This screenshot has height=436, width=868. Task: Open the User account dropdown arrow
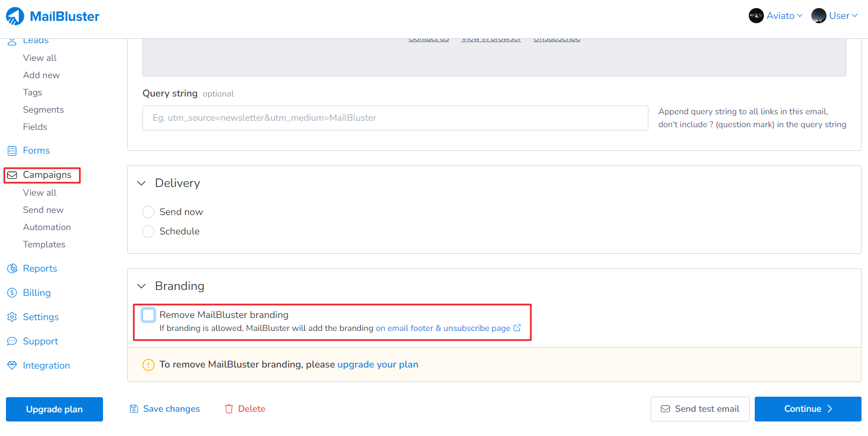tap(855, 16)
